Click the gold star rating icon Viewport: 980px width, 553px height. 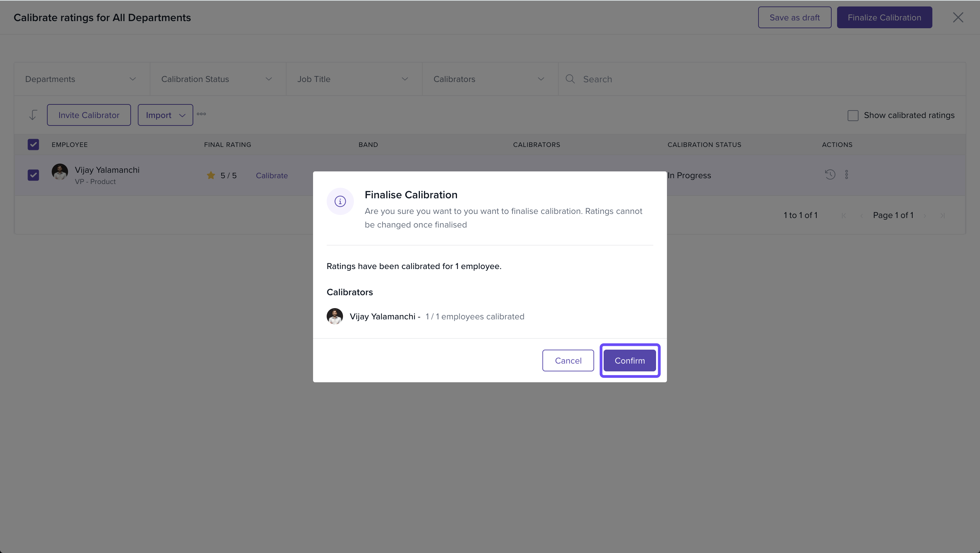point(211,175)
